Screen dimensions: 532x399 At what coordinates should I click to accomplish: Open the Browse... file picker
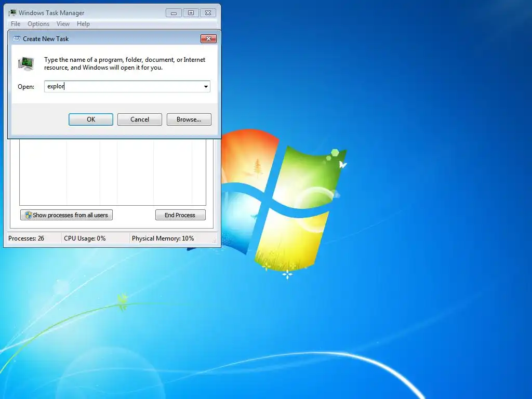pyautogui.click(x=189, y=119)
